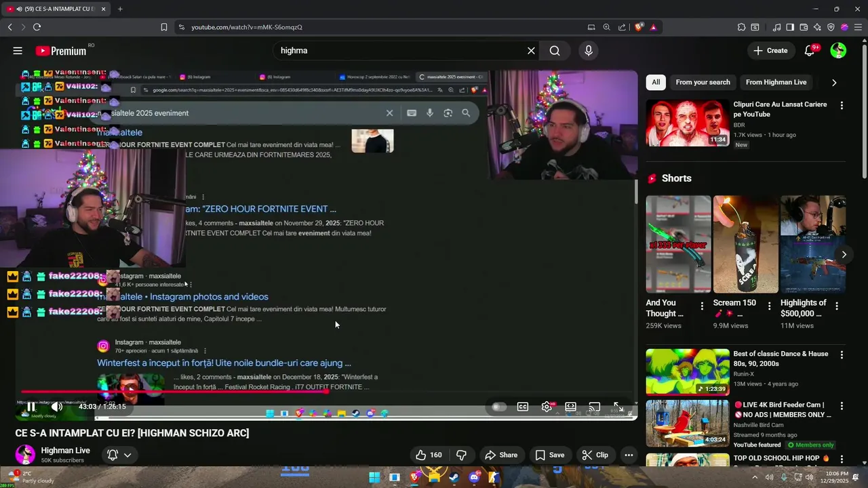
Task: Go to YouTube Premium home logo
Action: (x=62, y=51)
